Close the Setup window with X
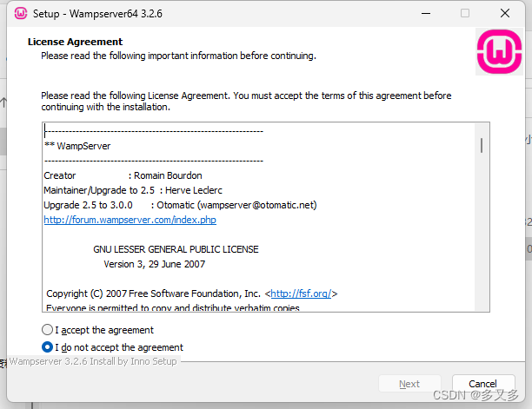The width and height of the screenshot is (532, 409). [x=505, y=14]
